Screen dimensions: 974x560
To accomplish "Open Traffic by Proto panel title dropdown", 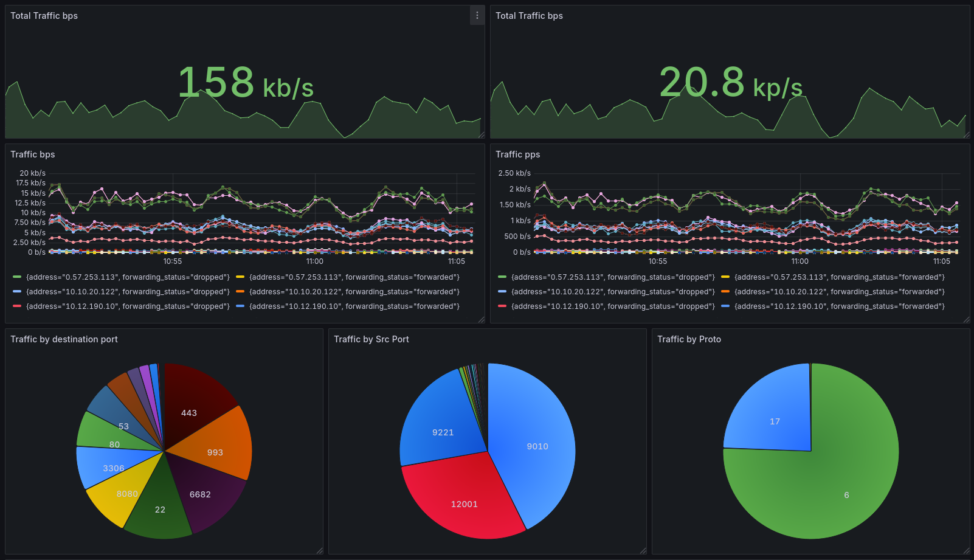I will pyautogui.click(x=689, y=339).
